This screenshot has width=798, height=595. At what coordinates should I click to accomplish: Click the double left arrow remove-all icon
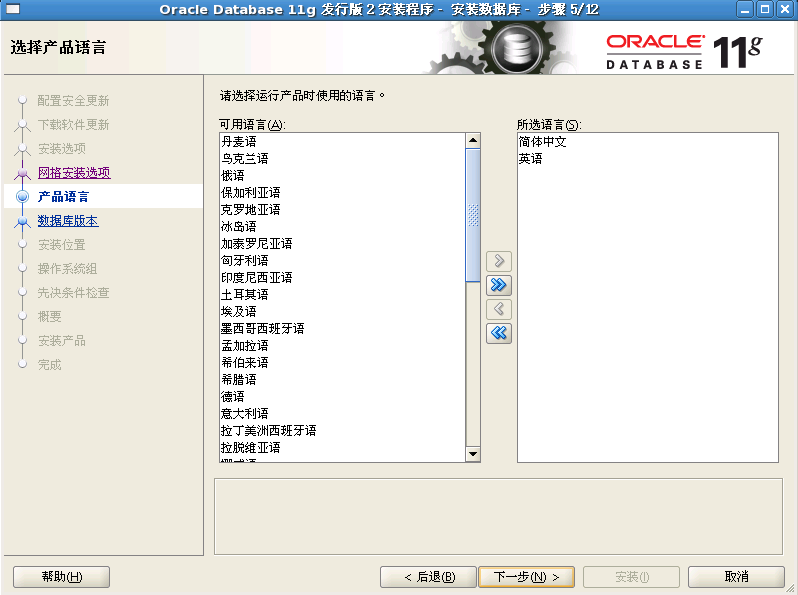click(499, 333)
